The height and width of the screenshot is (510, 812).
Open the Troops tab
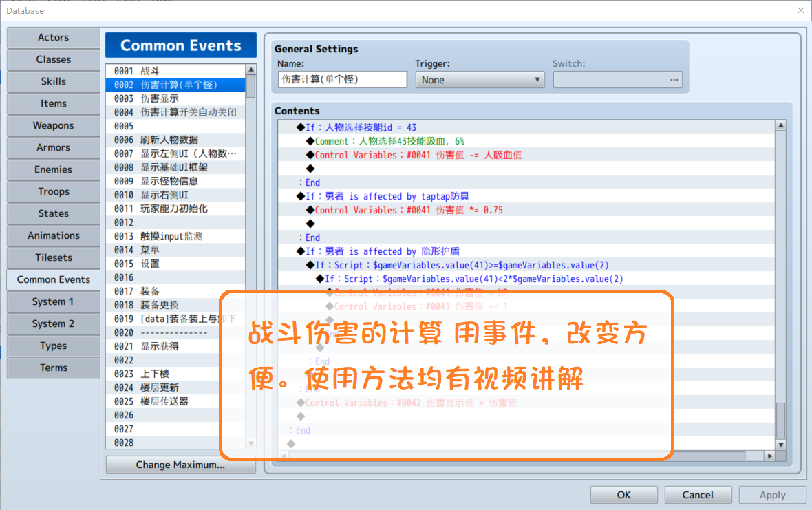pyautogui.click(x=54, y=191)
